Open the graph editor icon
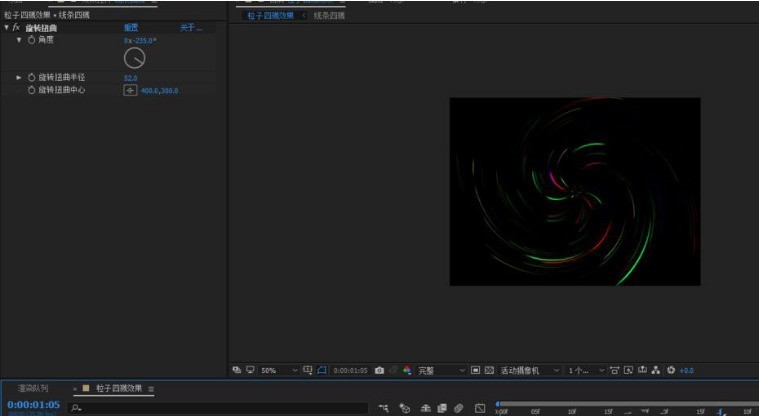The height and width of the screenshot is (416, 759). tap(480, 408)
